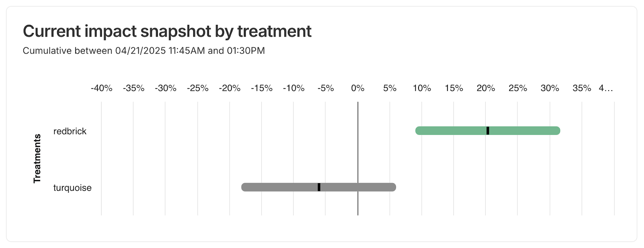Click the 5% axis tick label

[x=390, y=88]
